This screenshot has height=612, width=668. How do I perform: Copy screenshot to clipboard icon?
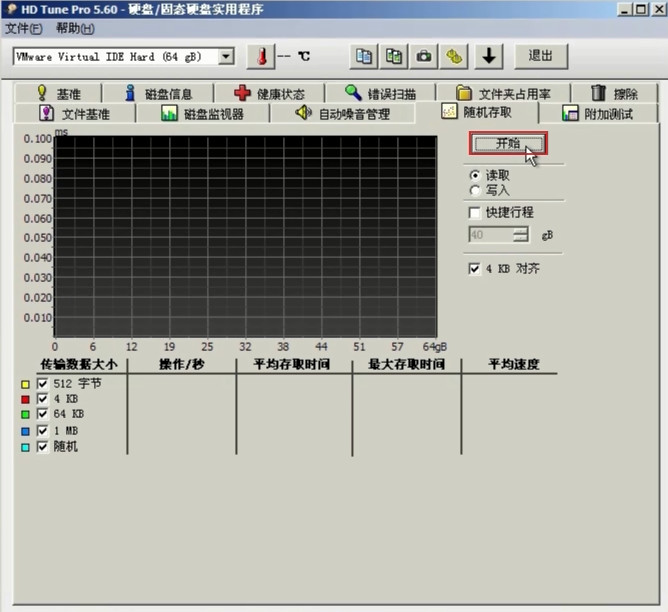[394, 56]
